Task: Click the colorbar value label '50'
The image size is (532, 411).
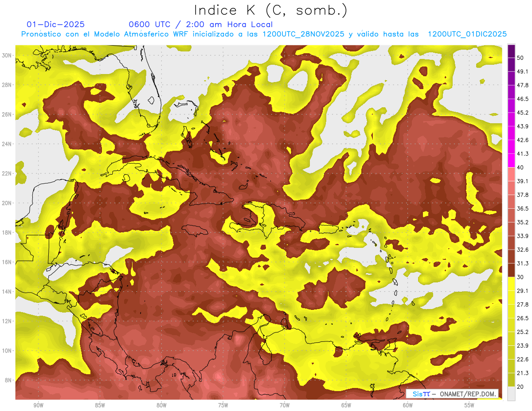Action: (x=520, y=57)
